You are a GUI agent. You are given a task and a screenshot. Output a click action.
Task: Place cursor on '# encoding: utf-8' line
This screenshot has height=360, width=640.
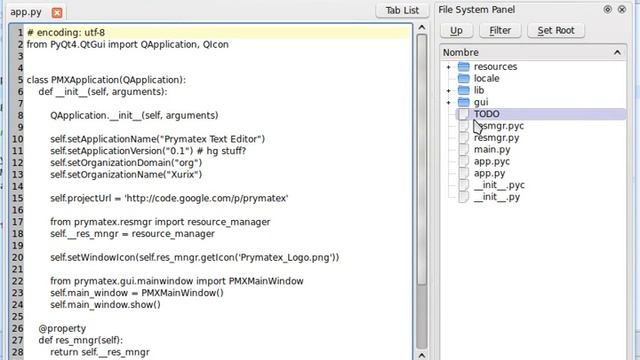pos(66,33)
